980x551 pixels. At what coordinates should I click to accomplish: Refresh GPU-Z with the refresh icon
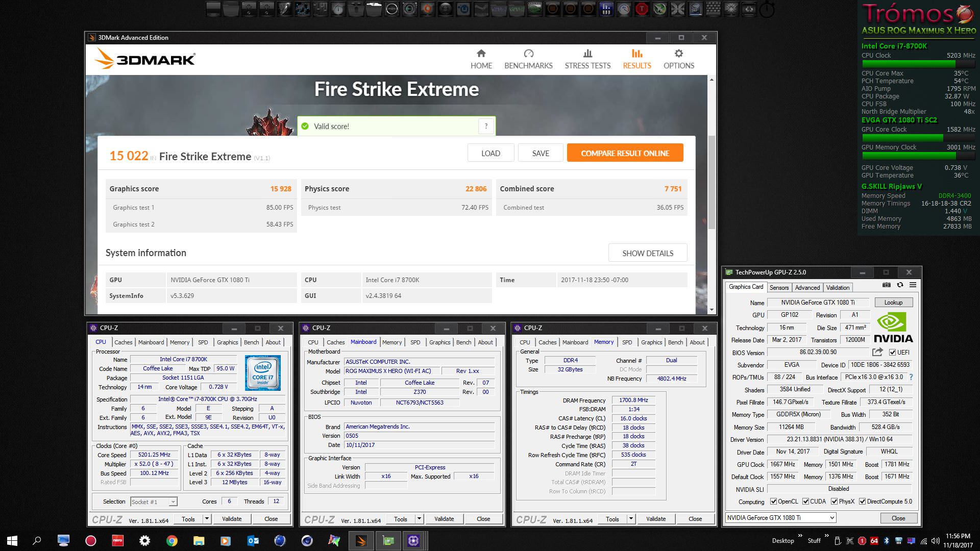coord(900,285)
